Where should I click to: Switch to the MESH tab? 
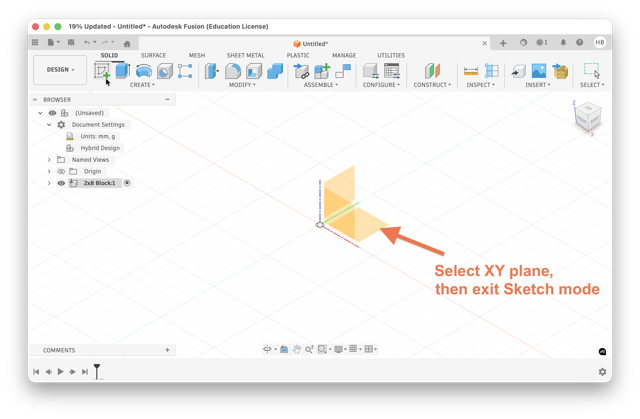coord(197,55)
